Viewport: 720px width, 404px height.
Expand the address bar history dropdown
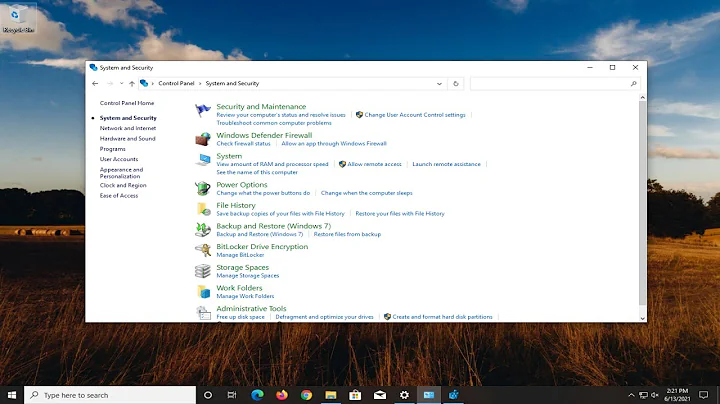pyautogui.click(x=439, y=84)
